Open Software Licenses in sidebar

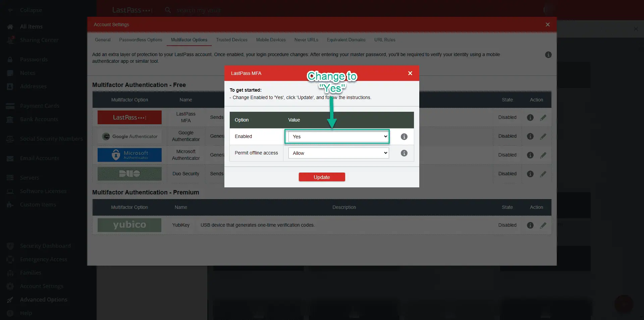(43, 191)
